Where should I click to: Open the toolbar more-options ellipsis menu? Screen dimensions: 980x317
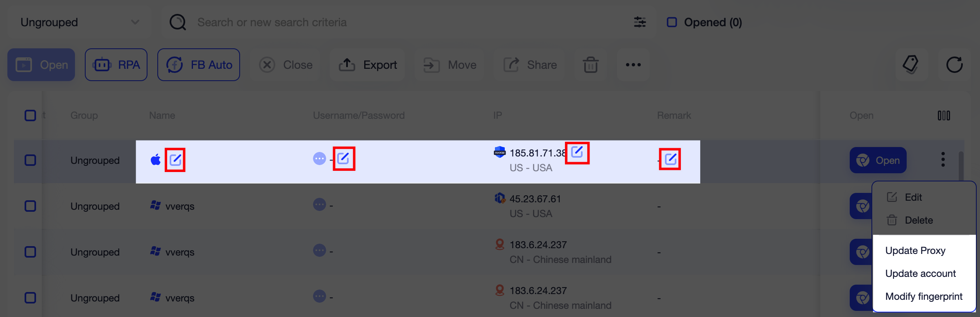point(633,64)
